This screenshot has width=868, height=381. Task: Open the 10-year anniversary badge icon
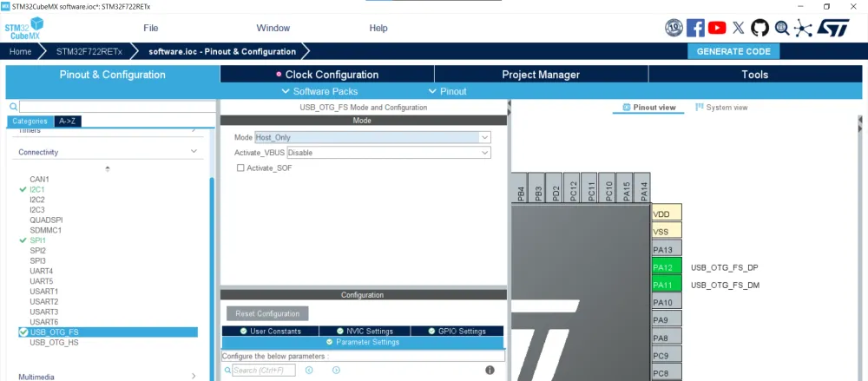pos(674,28)
